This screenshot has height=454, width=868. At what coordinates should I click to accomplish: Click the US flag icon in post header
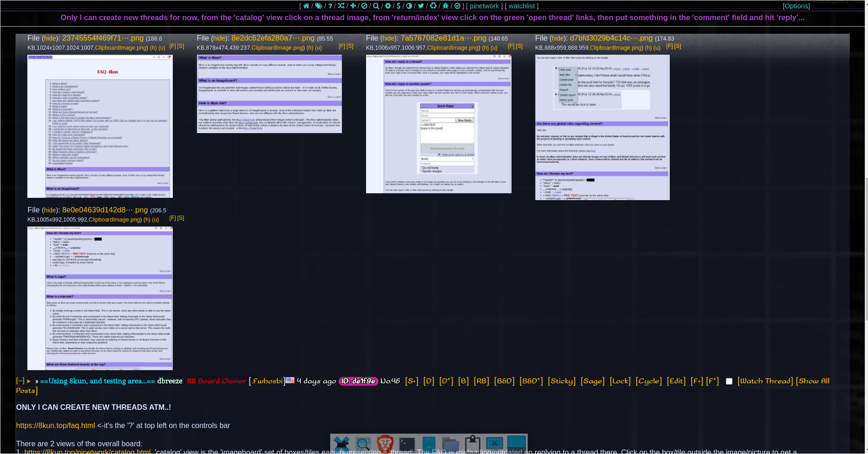click(x=290, y=380)
